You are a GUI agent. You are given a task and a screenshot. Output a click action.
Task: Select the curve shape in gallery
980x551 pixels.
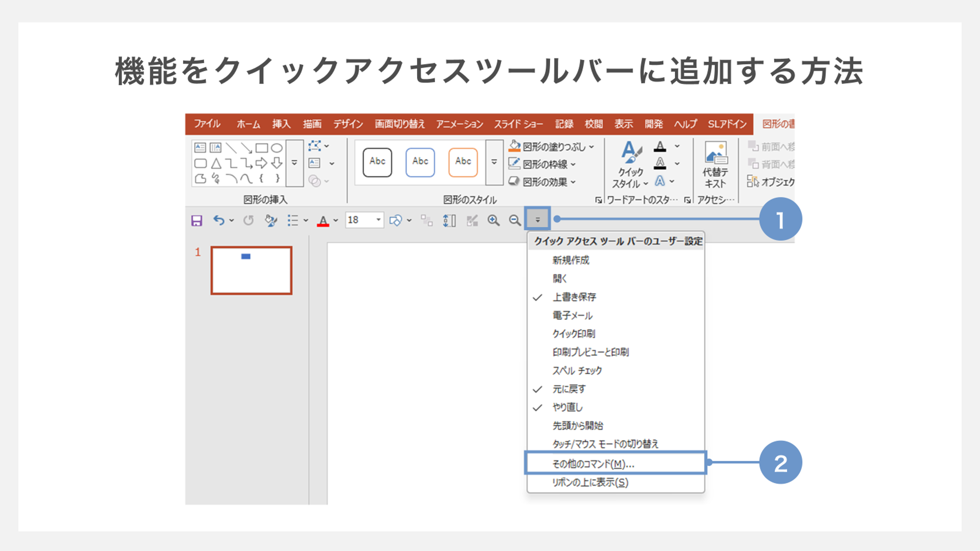246,178
